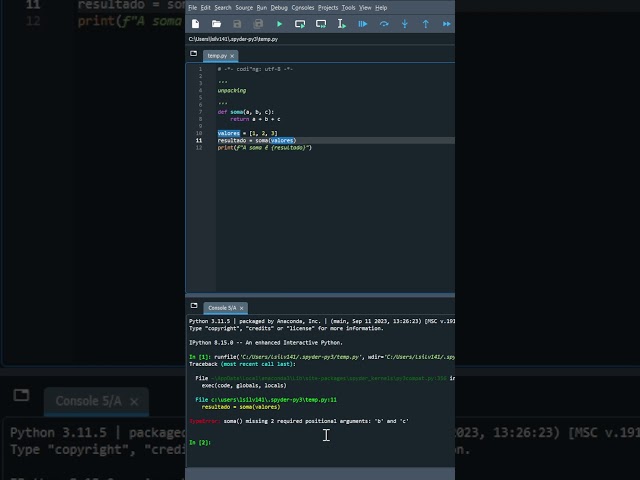Screen dimensions: 640x480
Task: Close the temp.py tab
Action: [x=232, y=56]
